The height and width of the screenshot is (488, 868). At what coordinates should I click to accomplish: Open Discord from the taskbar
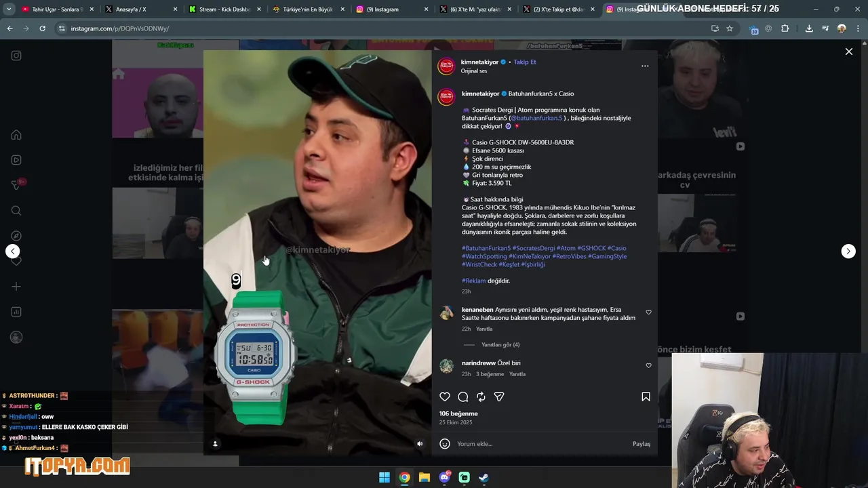click(x=444, y=477)
